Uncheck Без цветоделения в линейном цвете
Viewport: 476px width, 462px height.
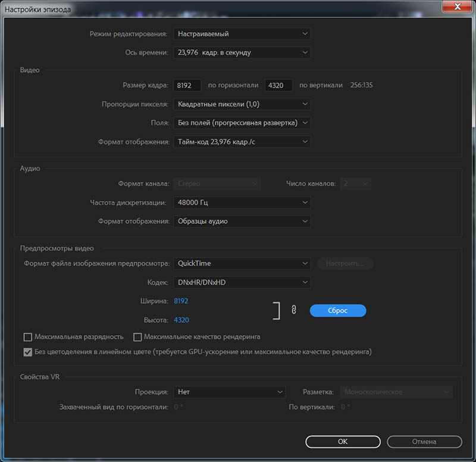pos(28,352)
